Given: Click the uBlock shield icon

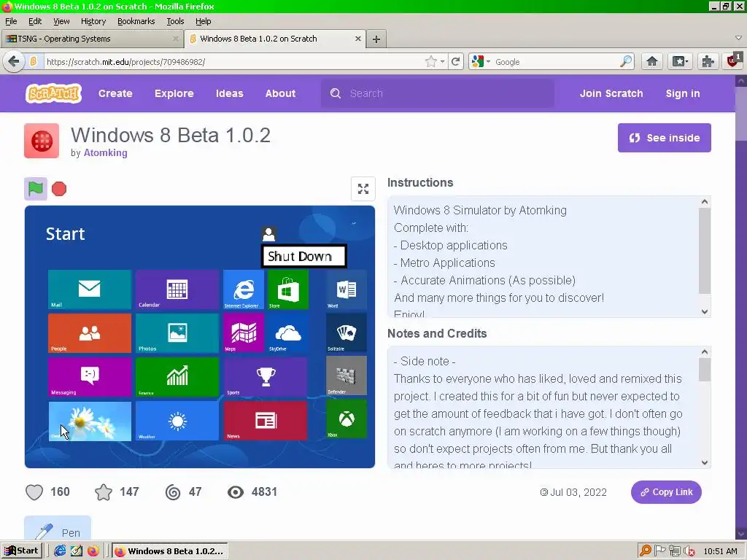Looking at the screenshot, I should click(734, 61).
